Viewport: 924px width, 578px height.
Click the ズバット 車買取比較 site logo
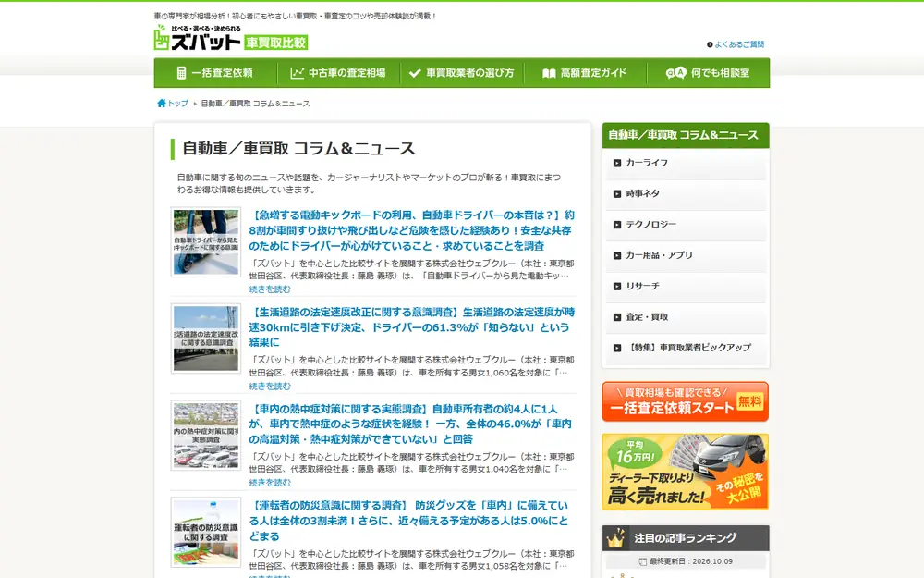[x=231, y=38]
